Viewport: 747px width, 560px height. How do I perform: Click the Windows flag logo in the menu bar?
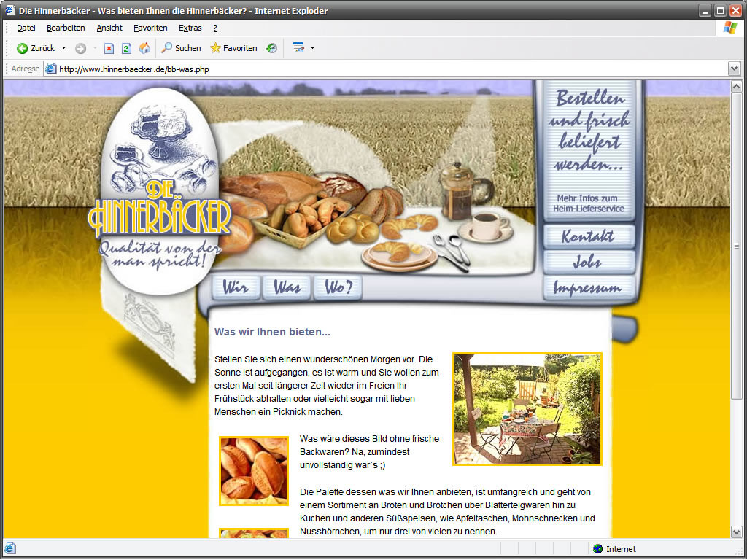[x=729, y=28]
